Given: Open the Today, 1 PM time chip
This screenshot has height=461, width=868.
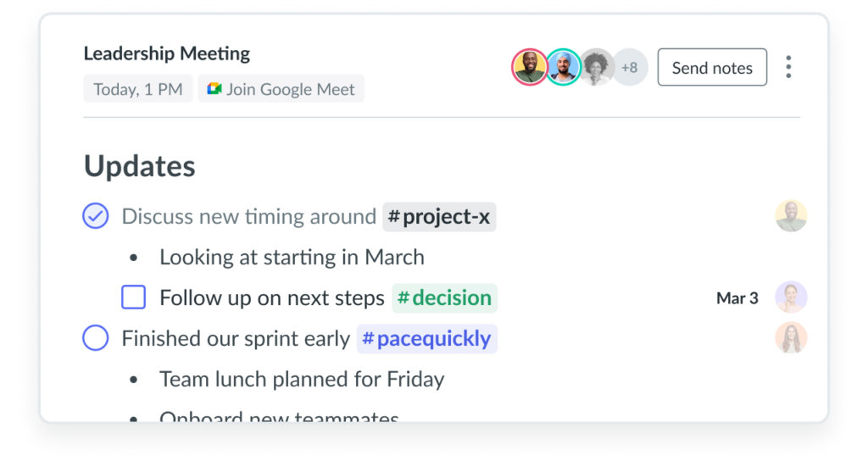Looking at the screenshot, I should tap(138, 88).
